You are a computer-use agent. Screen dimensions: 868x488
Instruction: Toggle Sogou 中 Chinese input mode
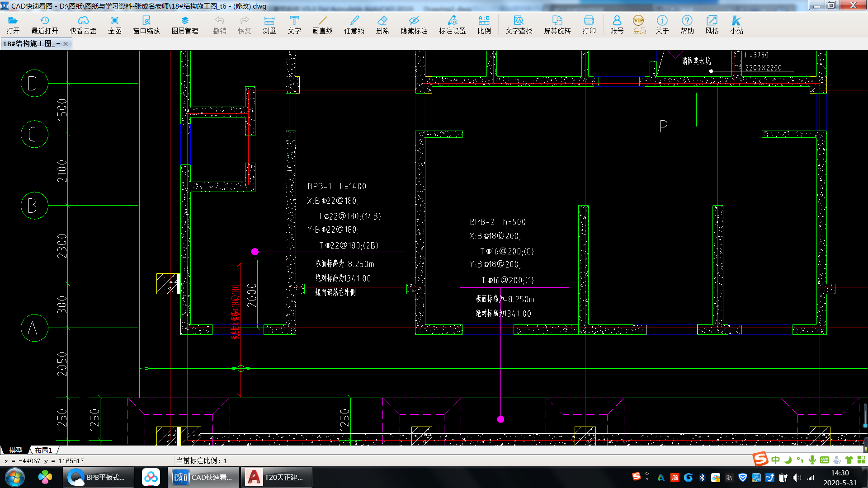coord(776,460)
